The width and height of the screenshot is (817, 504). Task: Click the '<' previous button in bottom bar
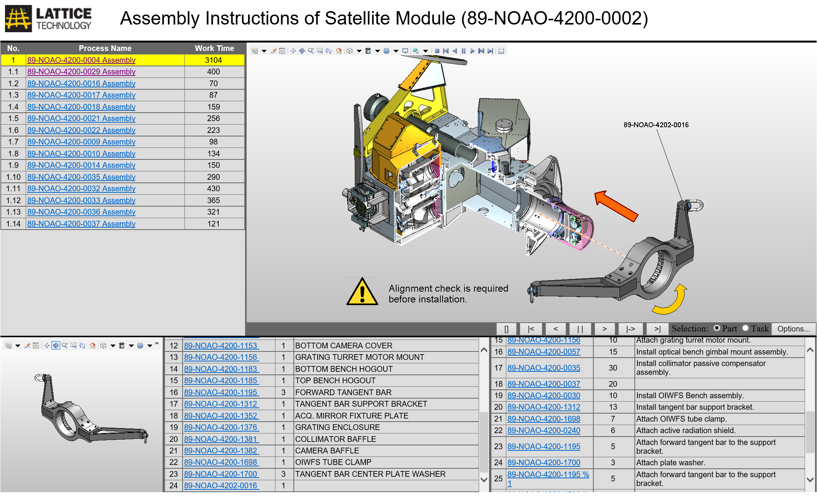[x=555, y=329]
